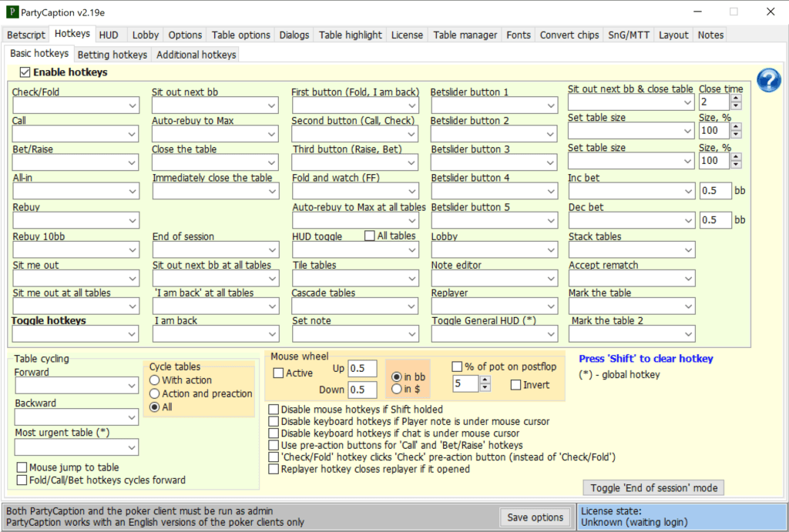The image size is (789, 532).
Task: Open the Additional hotkeys sub-tab
Action: click(196, 55)
